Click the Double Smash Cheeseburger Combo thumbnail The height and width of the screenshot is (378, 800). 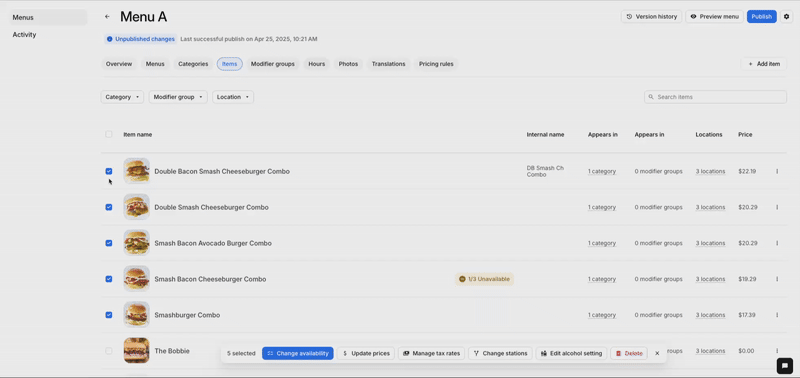click(137, 207)
